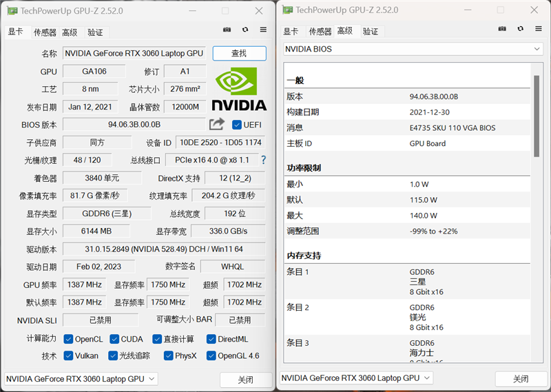Click the 115.0 W default power value
The image size is (551, 392).
[x=424, y=200]
